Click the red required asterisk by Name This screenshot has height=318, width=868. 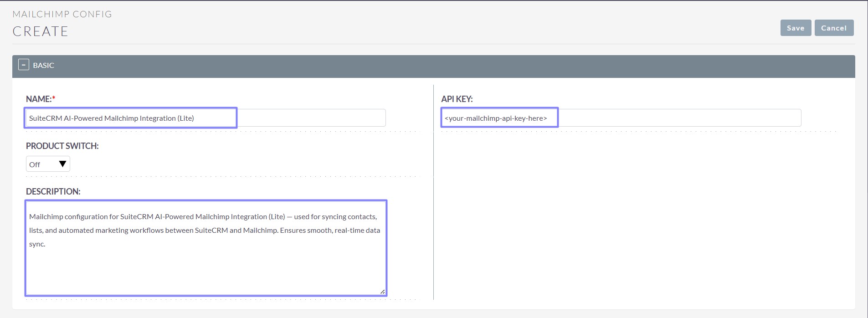coord(54,99)
